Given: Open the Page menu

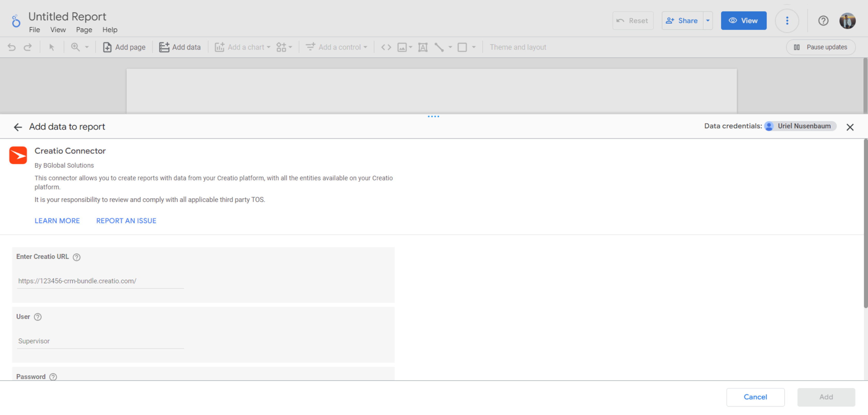Looking at the screenshot, I should [84, 30].
